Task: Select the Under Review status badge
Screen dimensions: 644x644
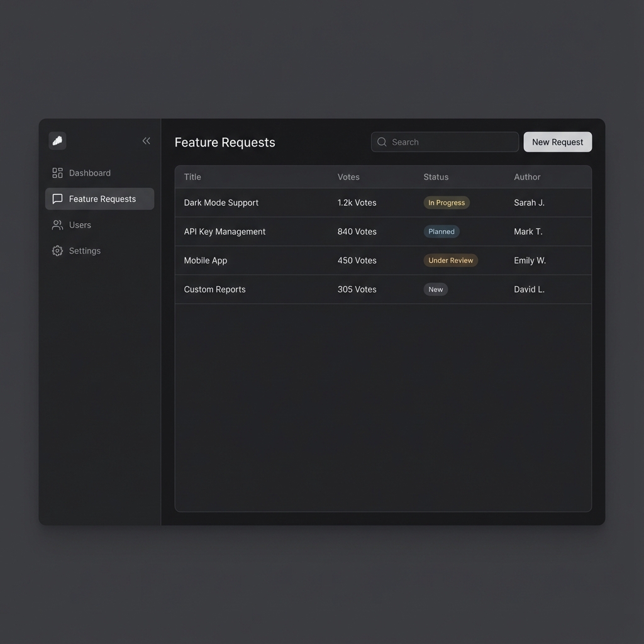Action: coord(450,260)
